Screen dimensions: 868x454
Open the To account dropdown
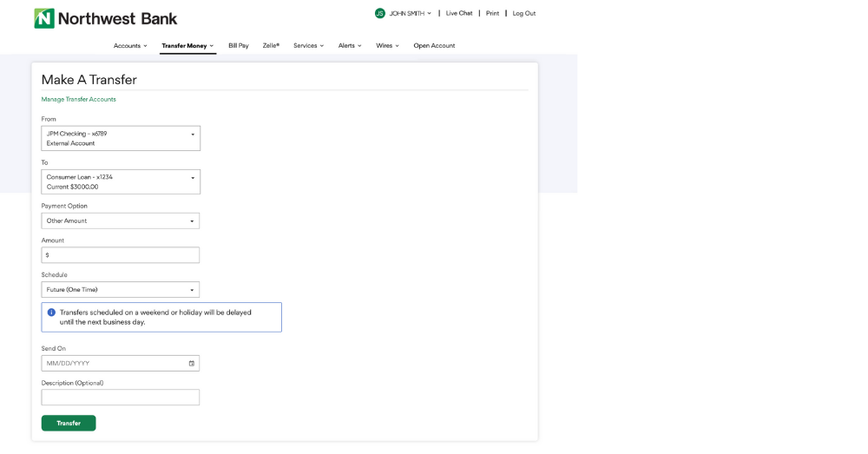point(121,181)
